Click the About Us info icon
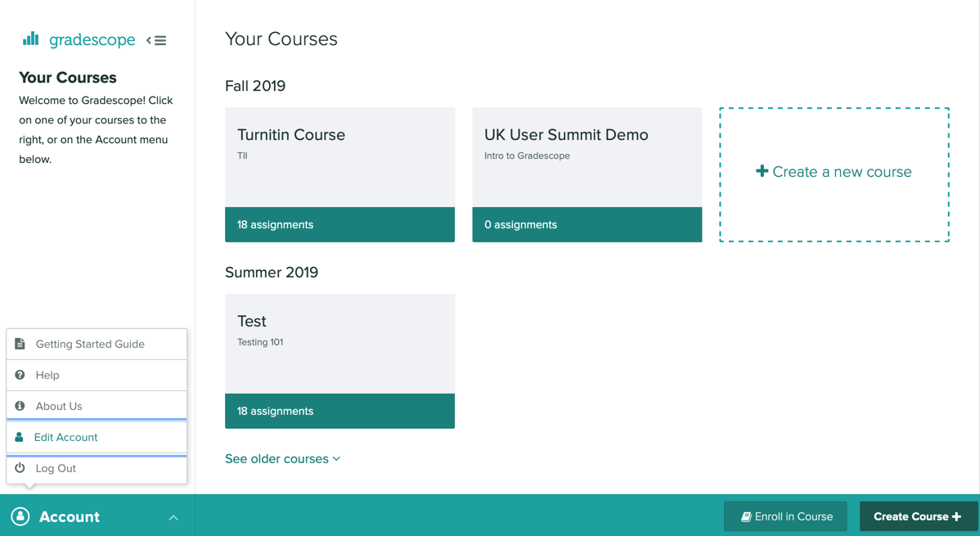Viewport: 980px width, 536px height. coord(20,406)
